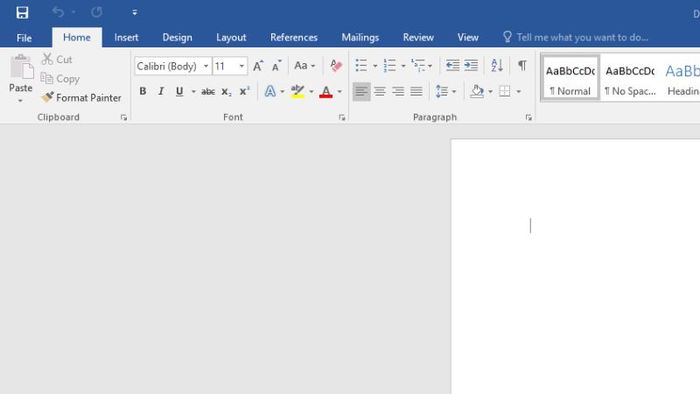
Task: Open the Paragraph dialog launcher
Action: pos(529,117)
